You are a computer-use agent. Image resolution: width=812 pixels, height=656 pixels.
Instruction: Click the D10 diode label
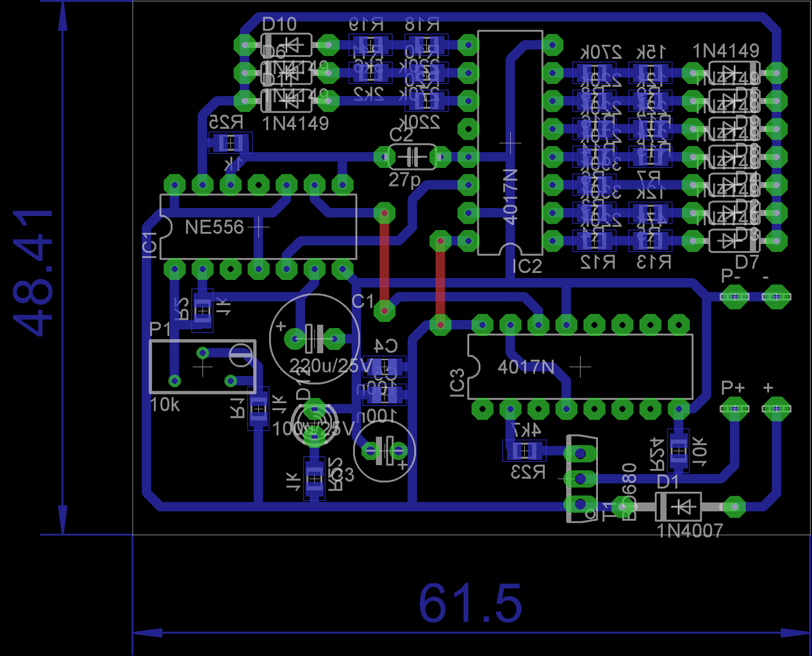pyautogui.click(x=279, y=24)
